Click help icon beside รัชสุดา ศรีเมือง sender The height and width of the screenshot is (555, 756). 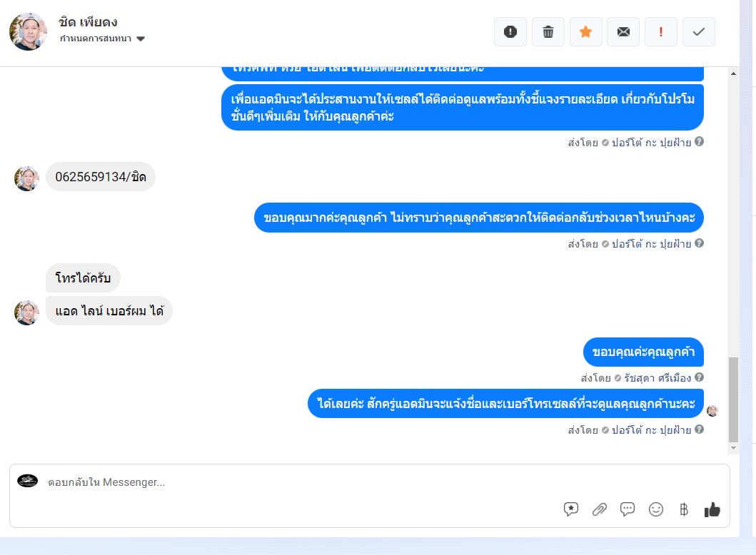[x=699, y=377]
